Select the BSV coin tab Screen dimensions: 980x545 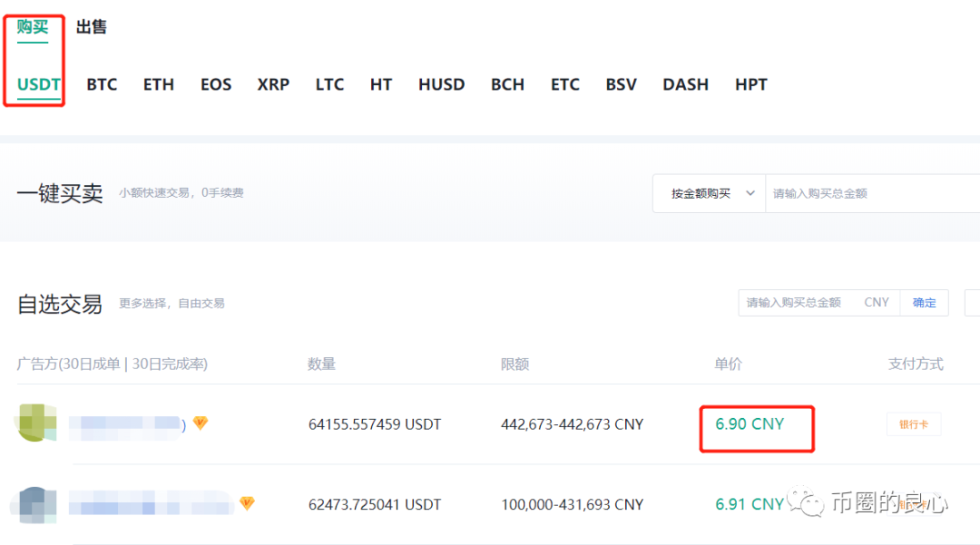pyautogui.click(x=622, y=84)
